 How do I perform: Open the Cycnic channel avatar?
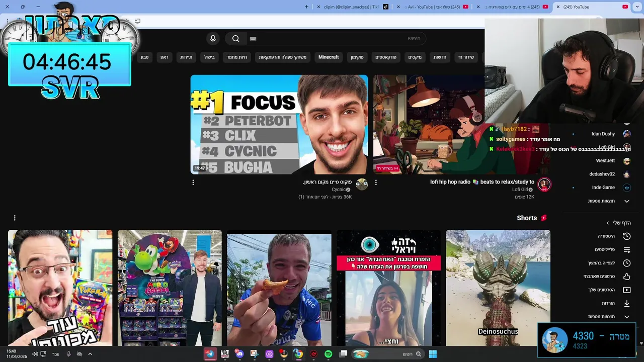[x=362, y=184]
